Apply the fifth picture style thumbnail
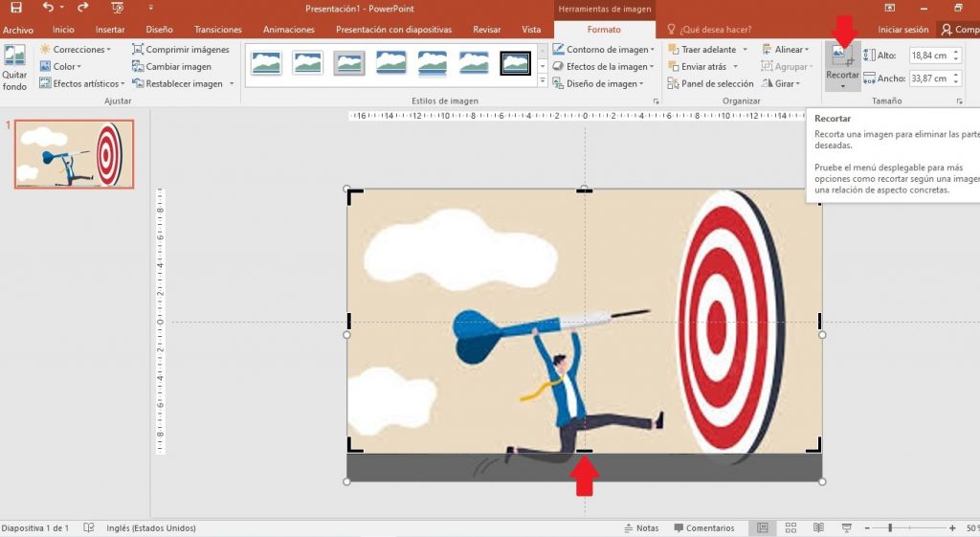 (x=433, y=63)
